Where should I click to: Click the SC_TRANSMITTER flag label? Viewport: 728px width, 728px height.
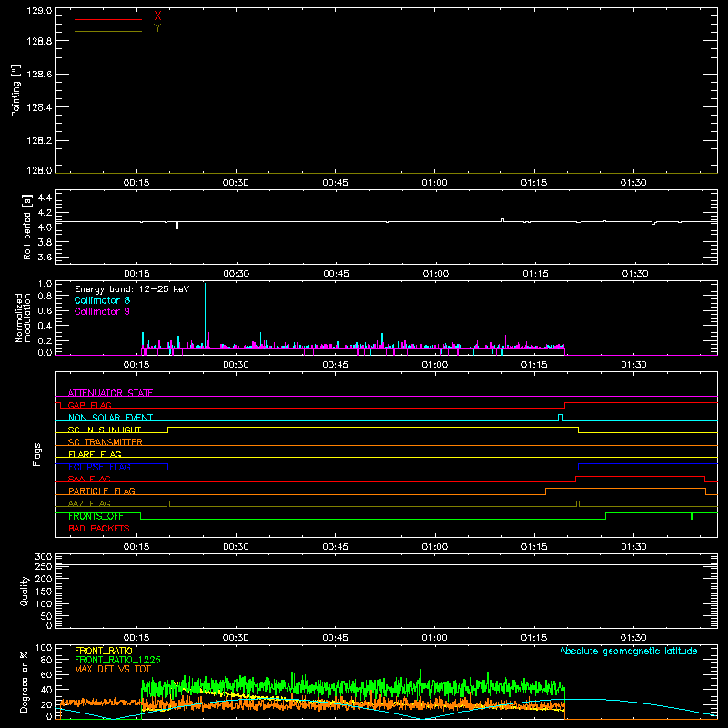(x=105, y=442)
